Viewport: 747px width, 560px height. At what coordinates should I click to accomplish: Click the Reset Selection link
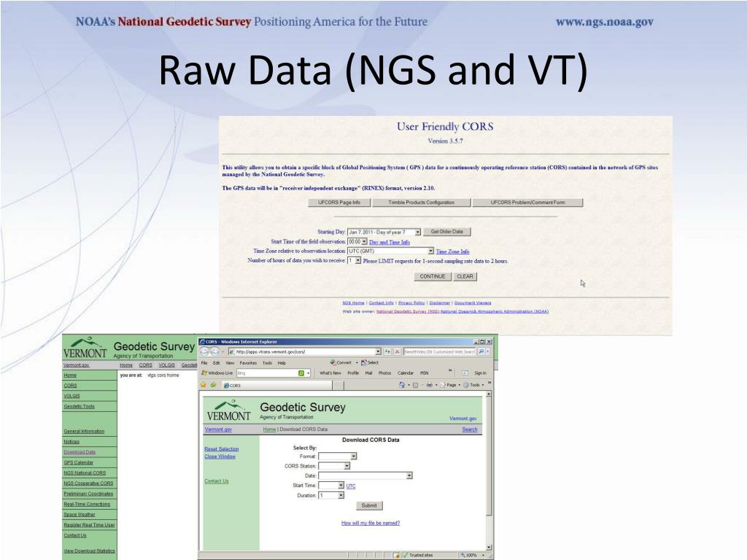click(x=222, y=449)
